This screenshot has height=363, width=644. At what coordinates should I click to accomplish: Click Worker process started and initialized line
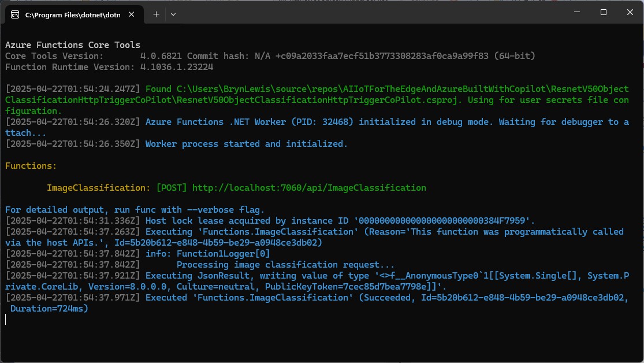pyautogui.click(x=247, y=144)
